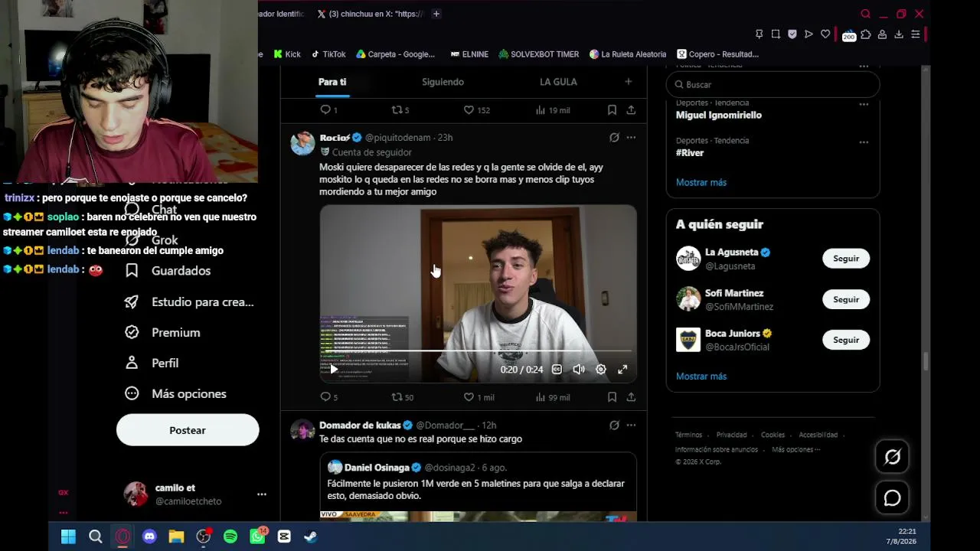Click the Postear button
The width and height of the screenshot is (980, 551).
(x=188, y=430)
